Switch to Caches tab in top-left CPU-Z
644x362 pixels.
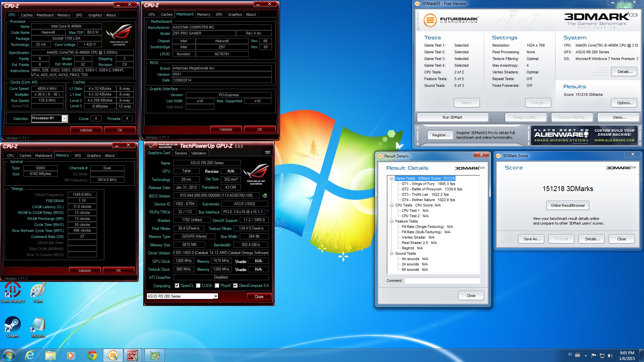pyautogui.click(x=27, y=15)
